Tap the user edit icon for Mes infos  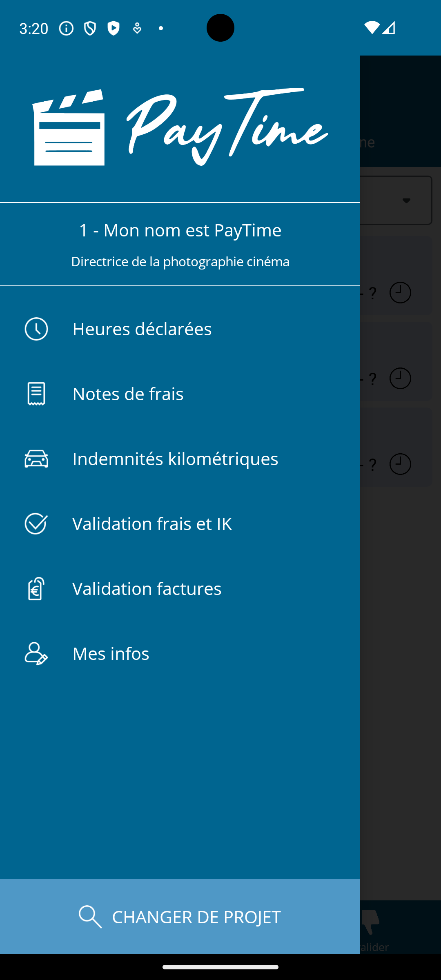click(36, 653)
